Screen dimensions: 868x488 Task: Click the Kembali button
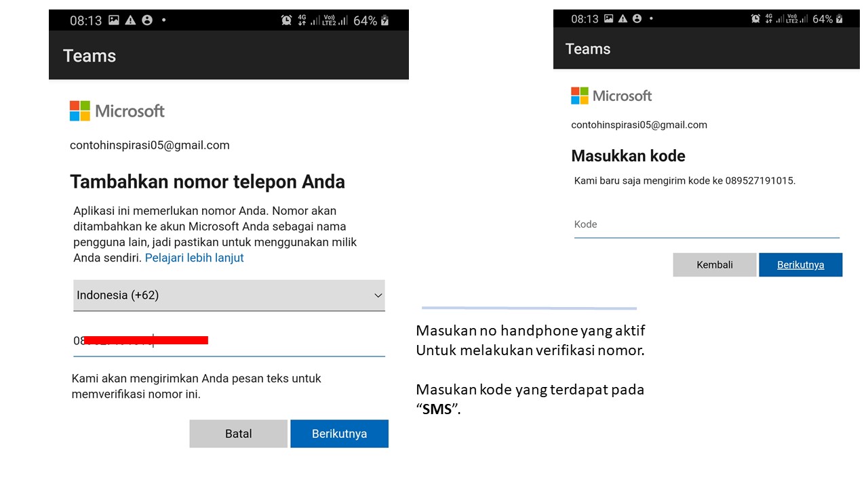715,265
